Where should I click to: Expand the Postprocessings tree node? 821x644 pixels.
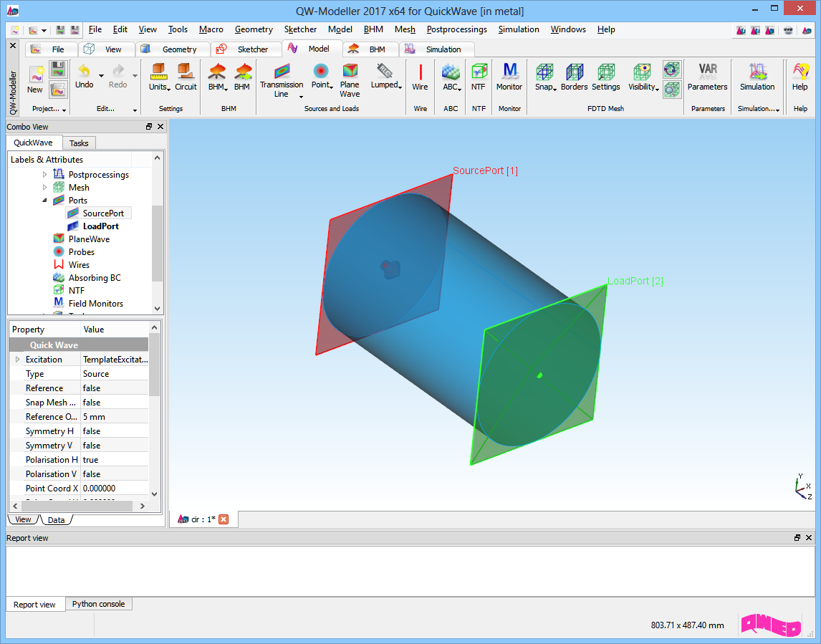tap(45, 175)
